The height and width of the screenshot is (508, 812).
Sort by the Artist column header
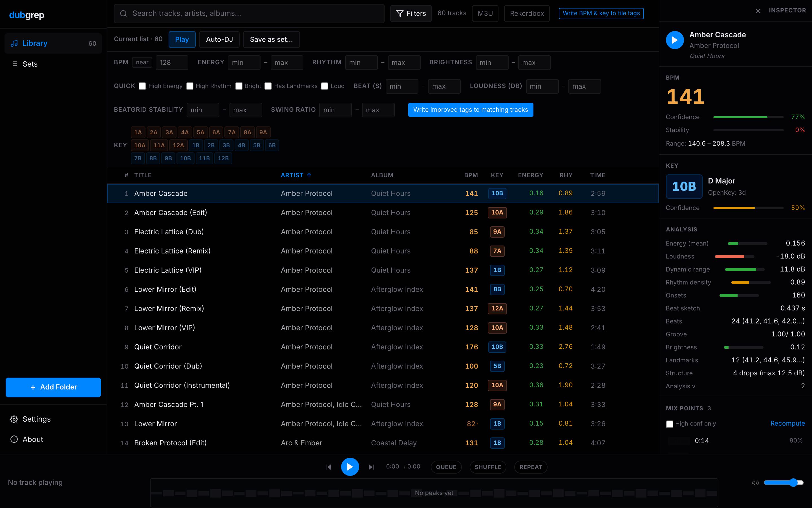(296, 175)
